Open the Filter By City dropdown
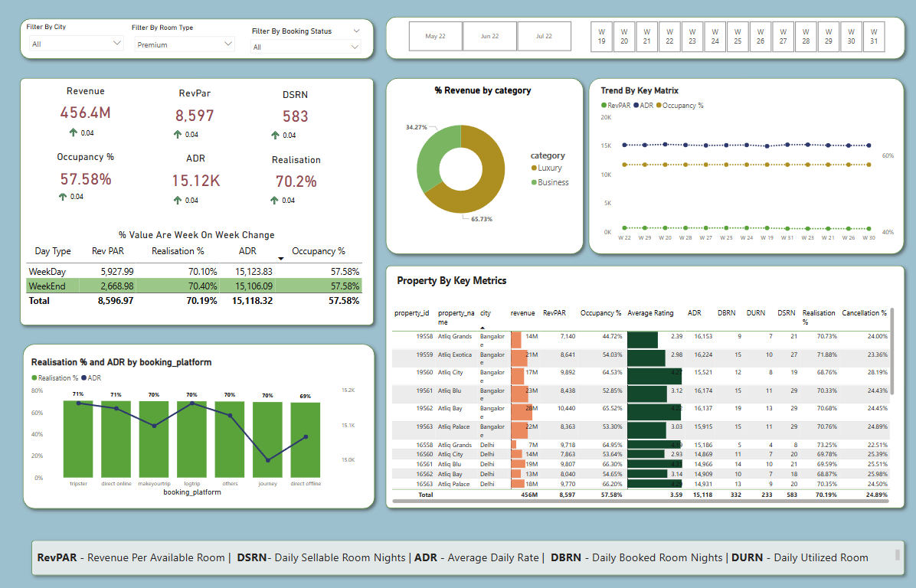Viewport: 916px width, 588px height. pyautogui.click(x=75, y=44)
